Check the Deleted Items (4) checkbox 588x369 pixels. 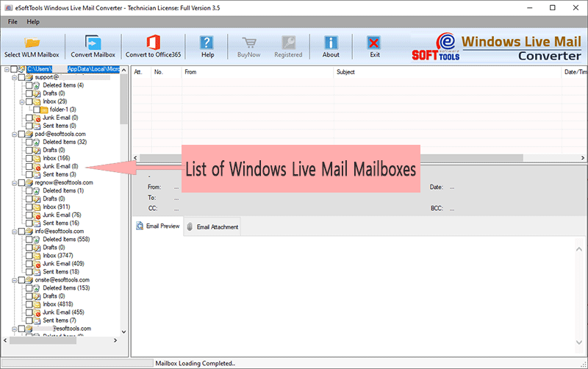(29, 85)
